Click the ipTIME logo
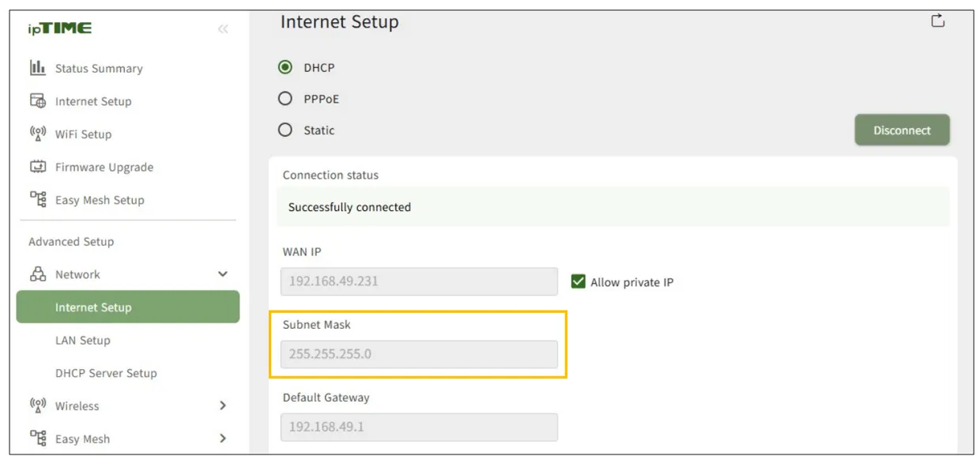 (60, 28)
